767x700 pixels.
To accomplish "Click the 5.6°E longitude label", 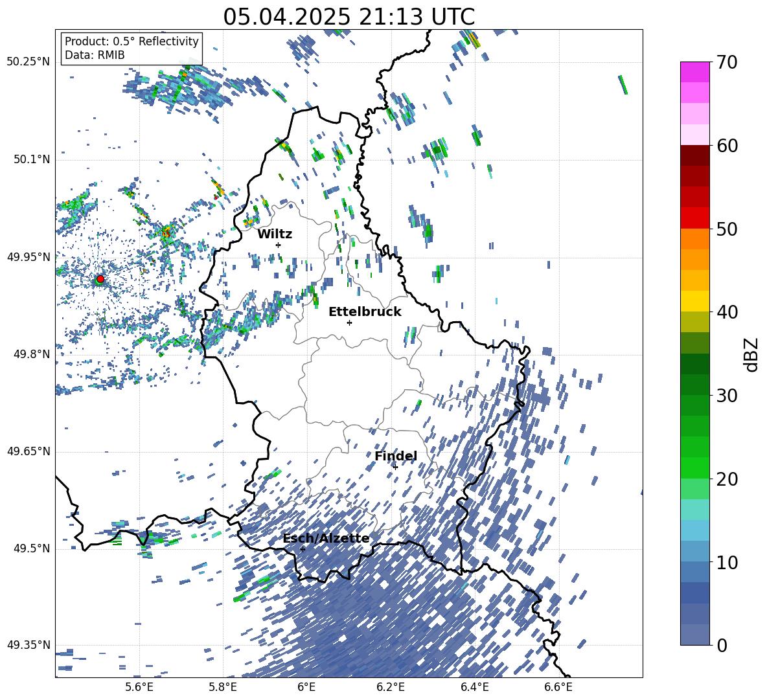I will [x=139, y=687].
